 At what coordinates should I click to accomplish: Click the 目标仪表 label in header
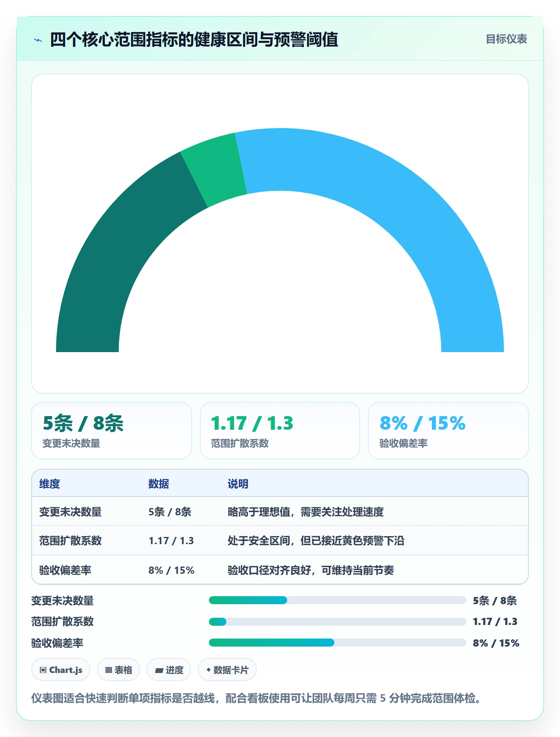[x=506, y=39]
